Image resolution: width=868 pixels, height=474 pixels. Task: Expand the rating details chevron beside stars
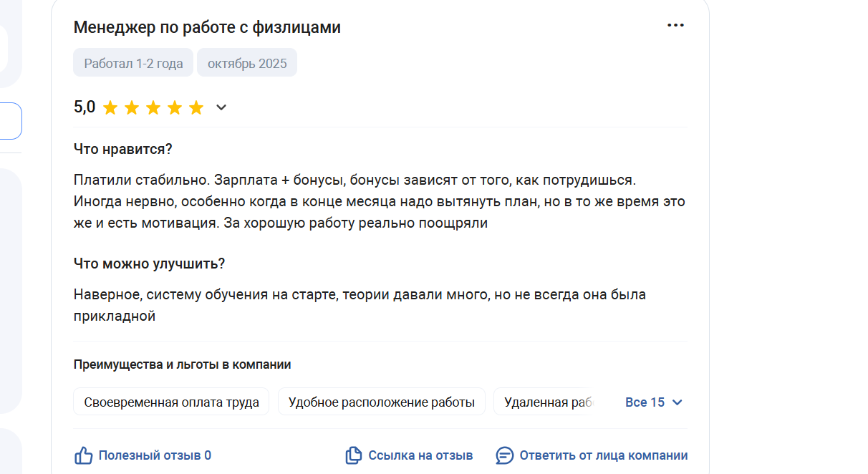coord(221,107)
